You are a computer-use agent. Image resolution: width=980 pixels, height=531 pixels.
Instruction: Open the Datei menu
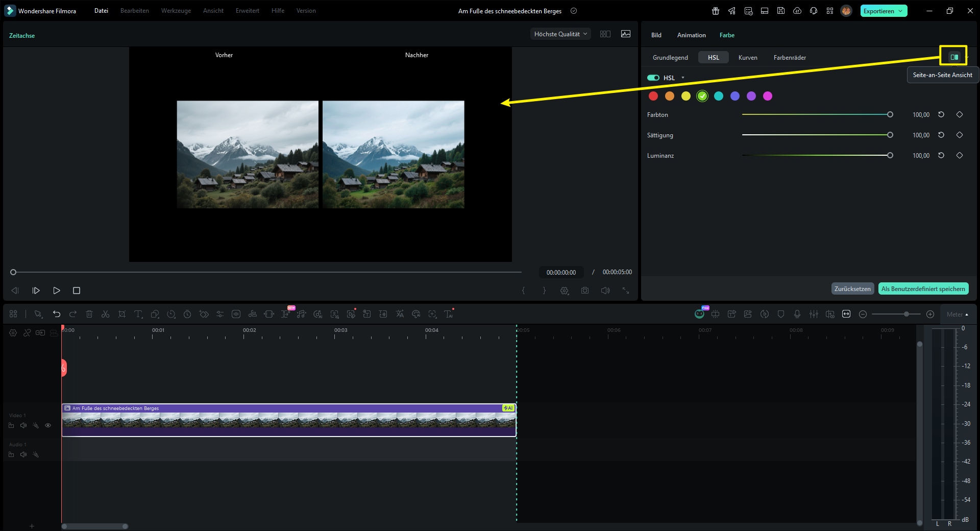(101, 11)
